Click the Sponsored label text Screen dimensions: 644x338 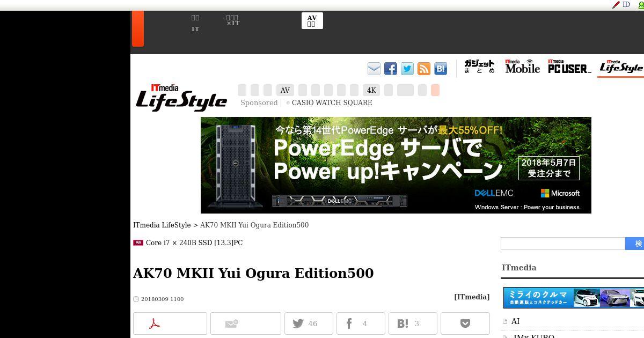[259, 103]
